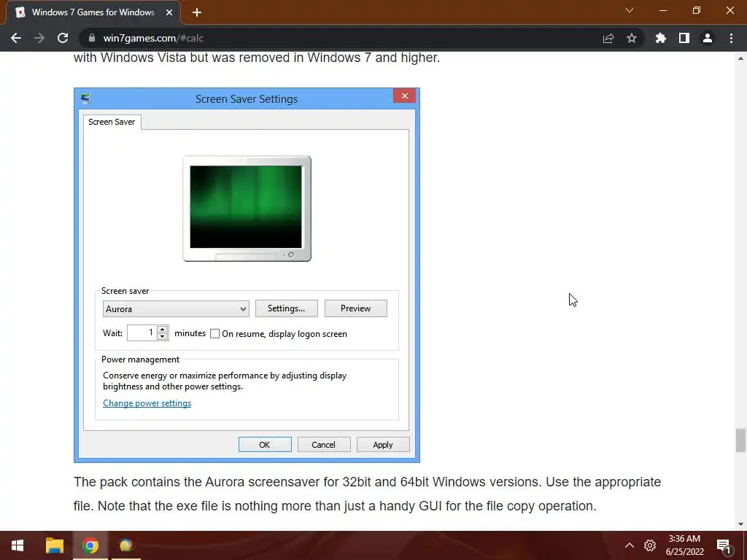Open a new browser tab
Screen dimensions: 747x560
(197, 13)
